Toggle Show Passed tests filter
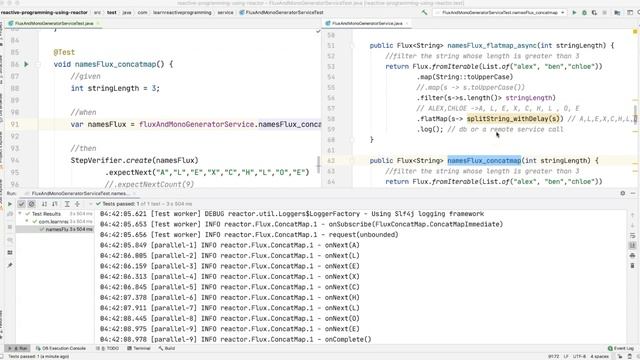Image resolution: width=640 pixels, height=360 pixels. pos(22,204)
